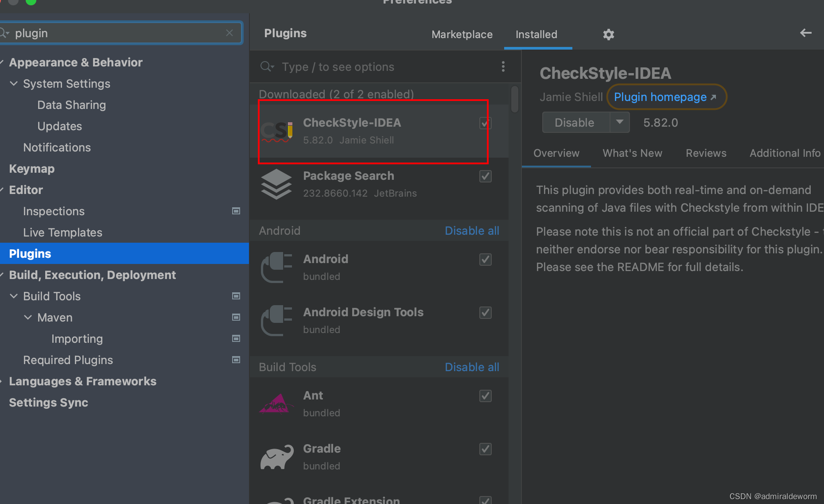824x504 pixels.
Task: Toggle the Android Design Tools checkbox
Action: coord(486,313)
